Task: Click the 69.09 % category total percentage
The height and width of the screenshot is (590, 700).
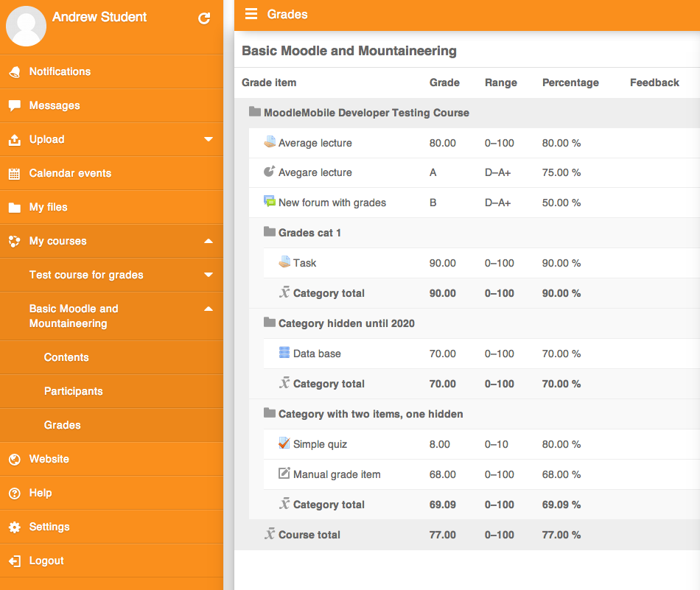Action: pos(561,505)
